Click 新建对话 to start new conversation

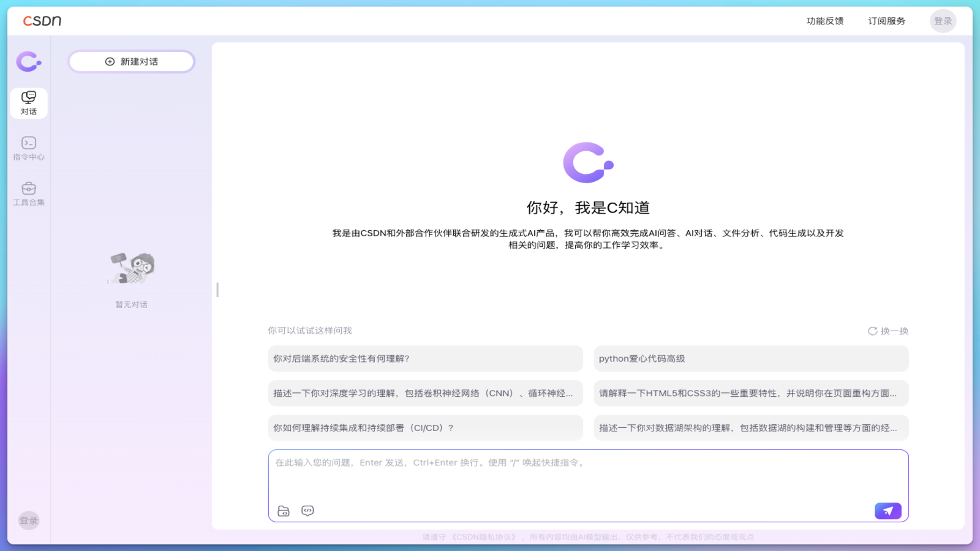point(130,61)
